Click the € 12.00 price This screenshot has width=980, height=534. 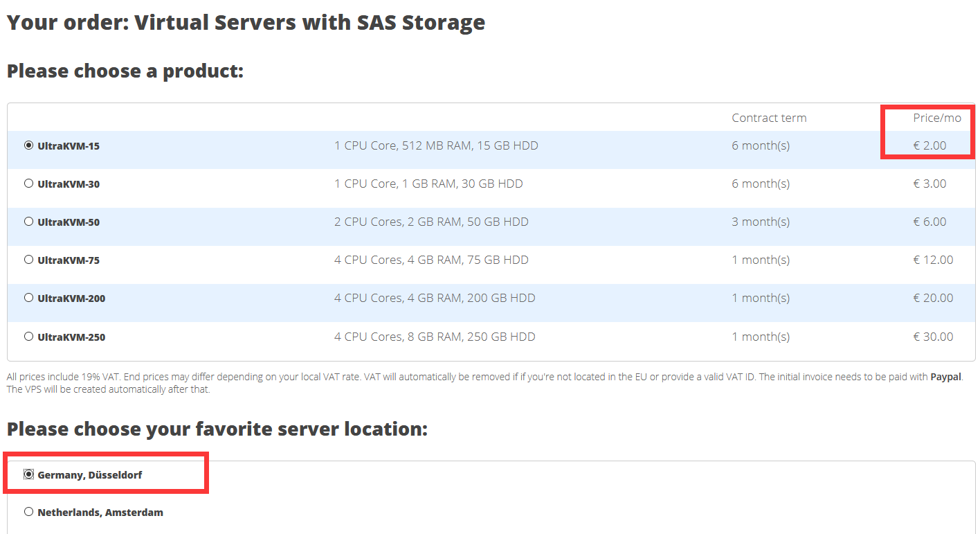(933, 260)
